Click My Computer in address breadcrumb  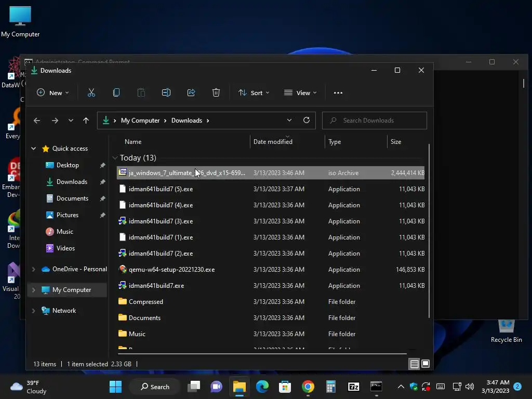pos(140,121)
